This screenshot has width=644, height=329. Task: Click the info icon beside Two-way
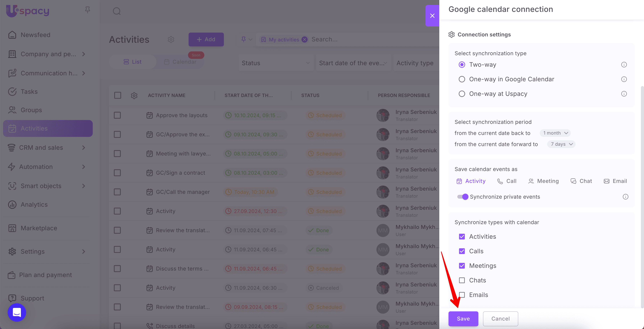[x=624, y=65]
